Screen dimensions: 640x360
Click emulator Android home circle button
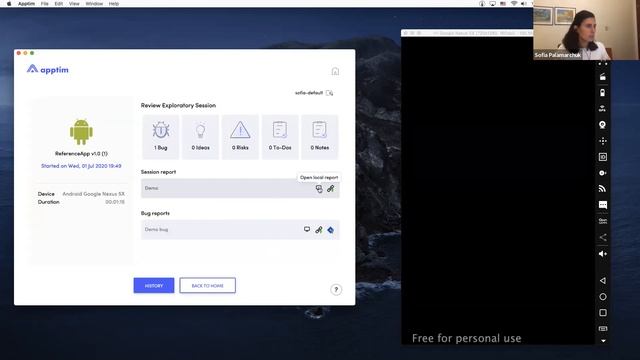(x=603, y=297)
